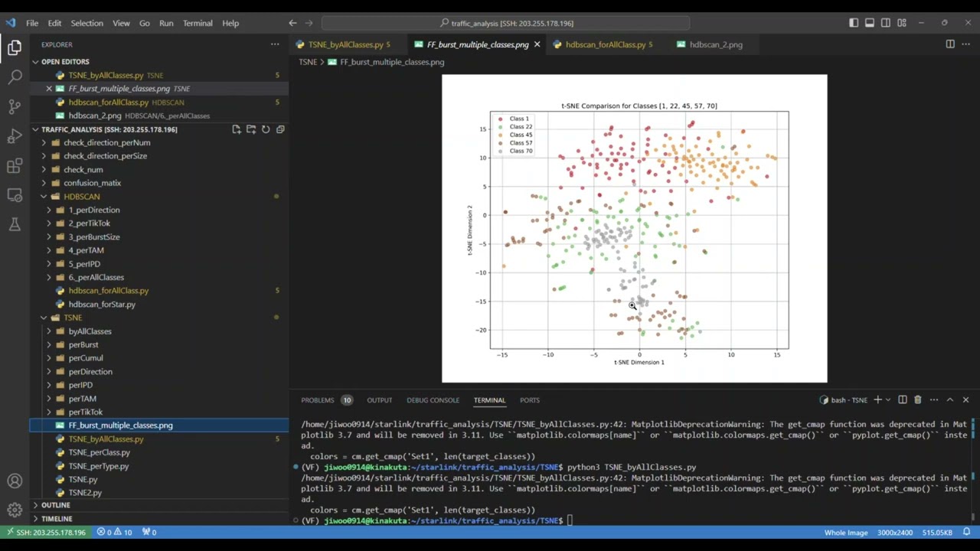
Task: Open the Source Control view
Action: point(15,106)
